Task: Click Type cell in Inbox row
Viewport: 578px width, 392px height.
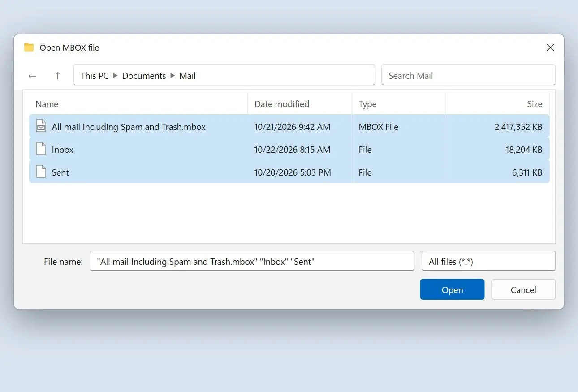Action: [365, 150]
